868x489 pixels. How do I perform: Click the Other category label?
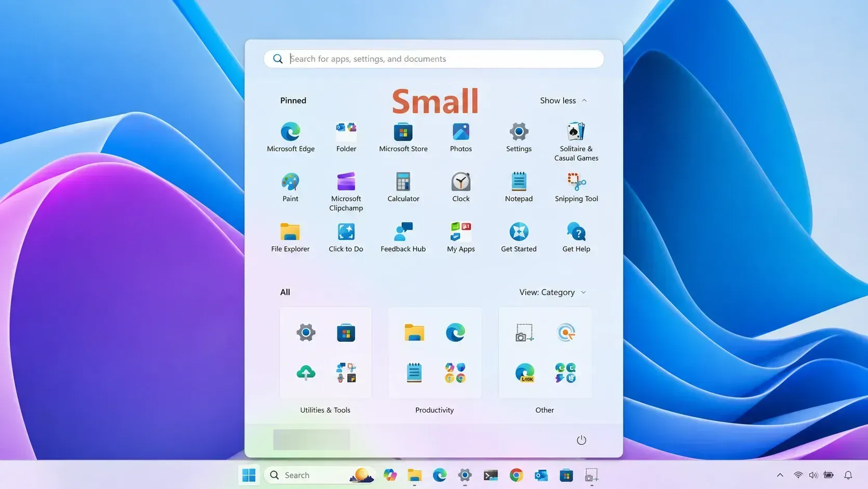(x=545, y=410)
